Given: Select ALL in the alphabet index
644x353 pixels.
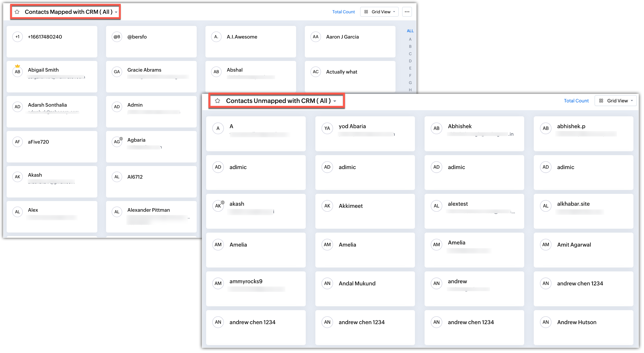Looking at the screenshot, I should pyautogui.click(x=410, y=31).
